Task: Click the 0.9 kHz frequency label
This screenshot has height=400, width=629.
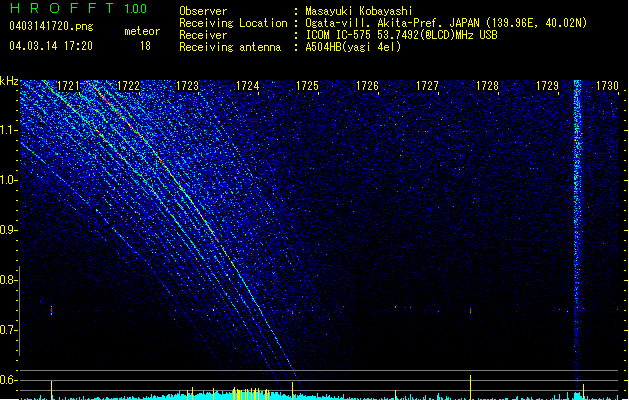Action: tap(9, 230)
